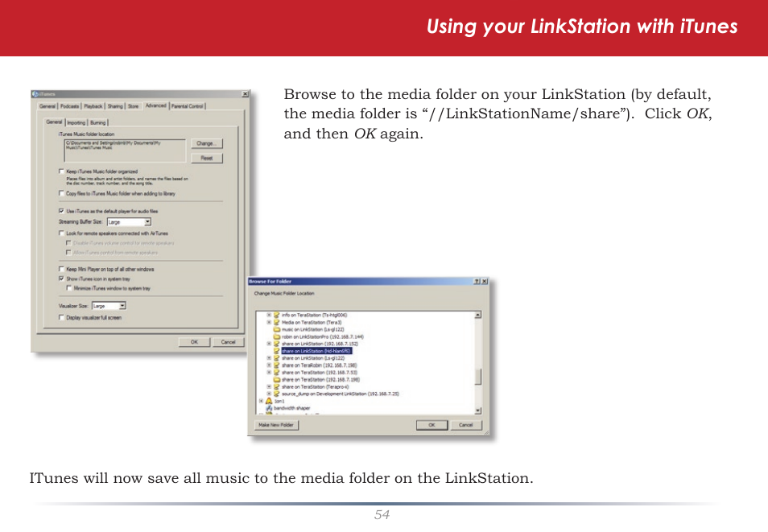Expand the Ion1 tree node

point(261,401)
